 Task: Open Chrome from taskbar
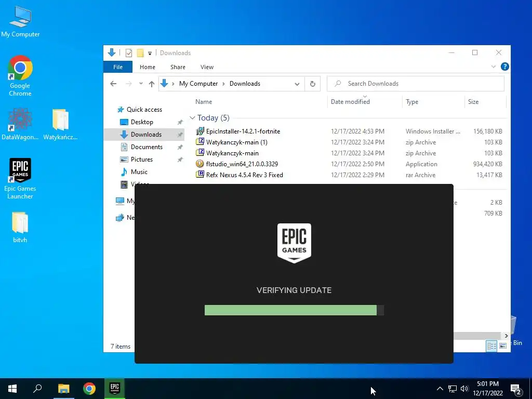(89, 389)
